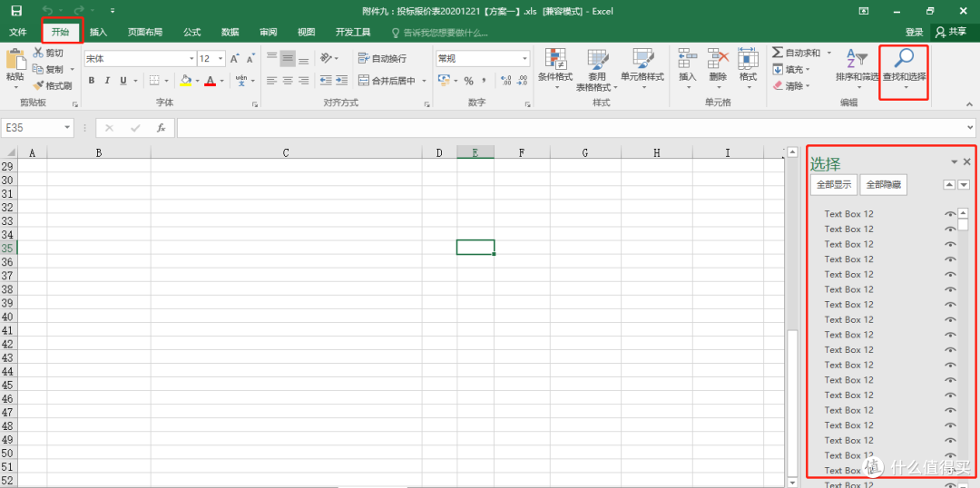Click the 全部隐藏 button
980x488 pixels.
pos(884,185)
